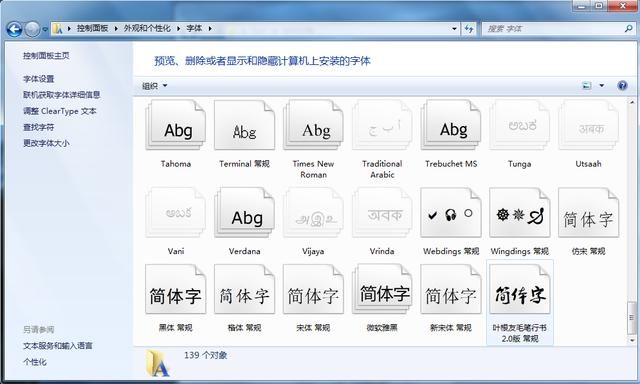This screenshot has height=384, width=640.
Task: Go to 外观和个性化 in the breadcrumb
Action: (x=147, y=28)
